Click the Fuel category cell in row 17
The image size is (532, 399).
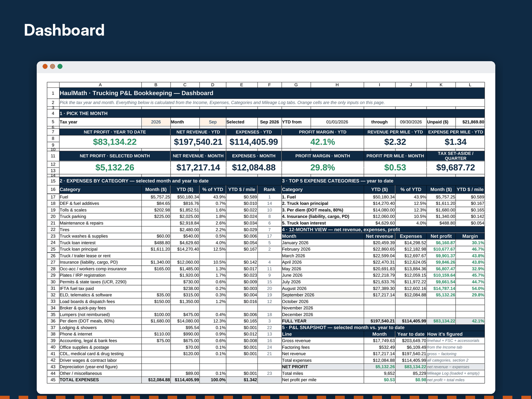pos(100,197)
